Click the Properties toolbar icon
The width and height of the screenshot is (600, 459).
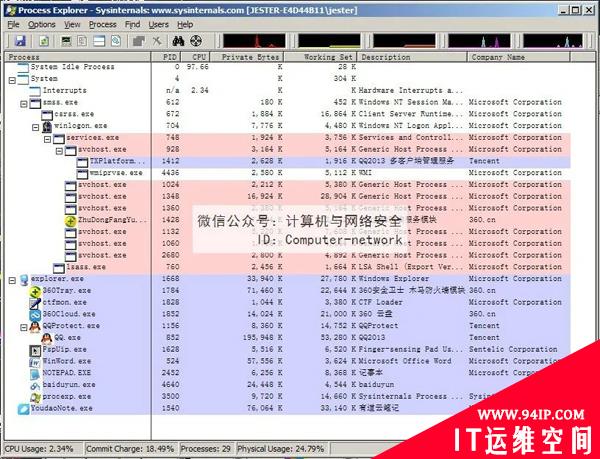(138, 41)
